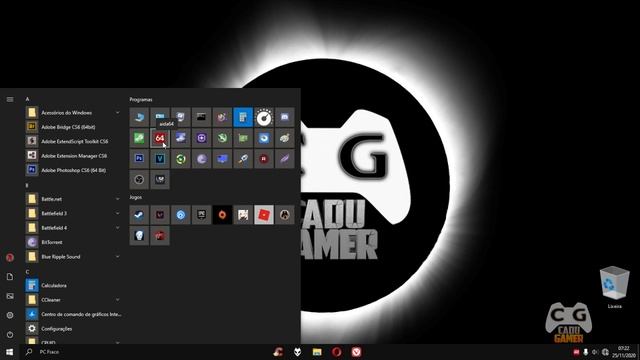This screenshot has height=360, width=640.
Task: Open Centro de comando de gráficos Intel
Action: pyautogui.click(x=73, y=314)
